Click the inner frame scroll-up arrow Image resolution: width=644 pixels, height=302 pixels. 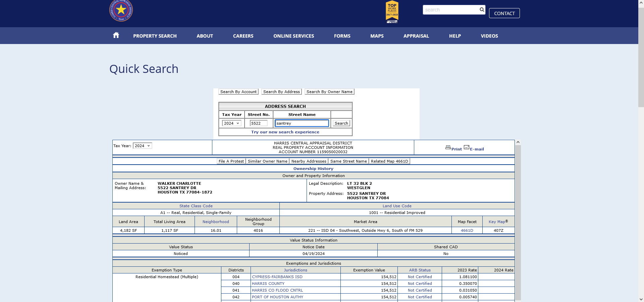point(518,142)
